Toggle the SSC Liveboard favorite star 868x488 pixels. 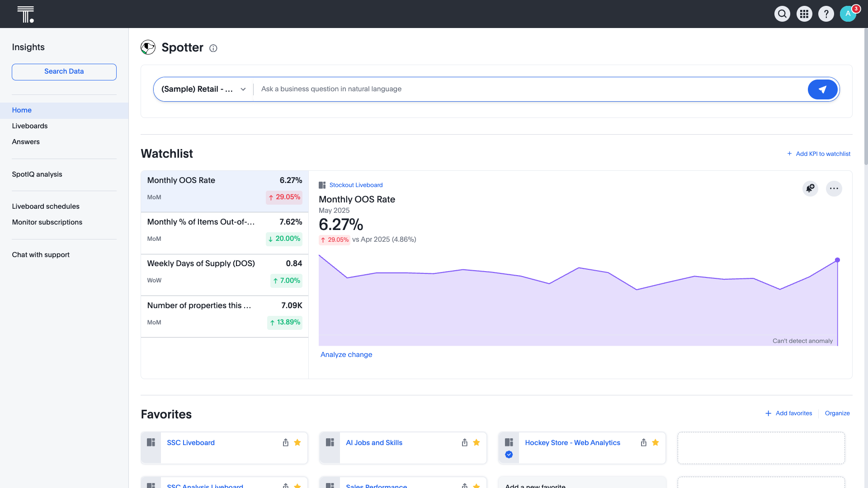pos(297,443)
